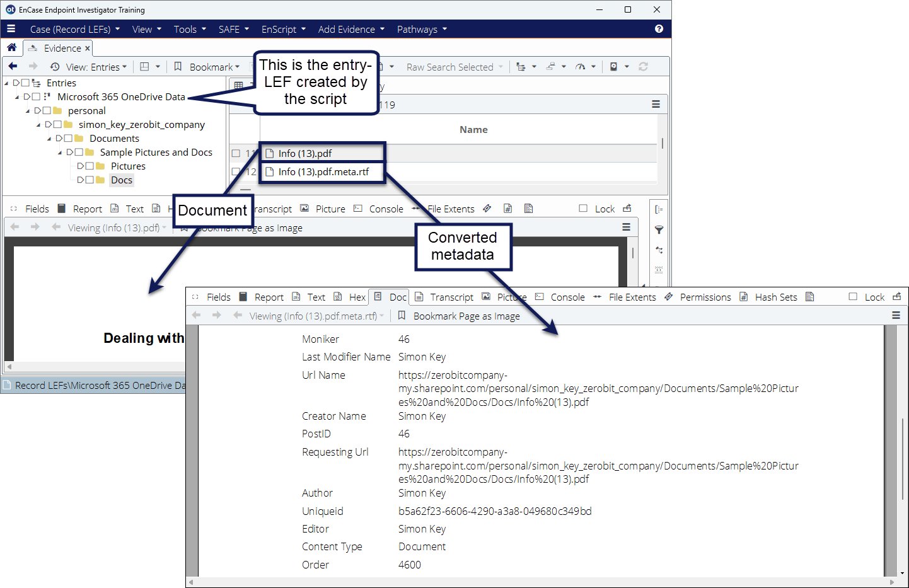This screenshot has height=588, width=909.
Task: Select the Pictures folder in tree
Action: click(128, 166)
